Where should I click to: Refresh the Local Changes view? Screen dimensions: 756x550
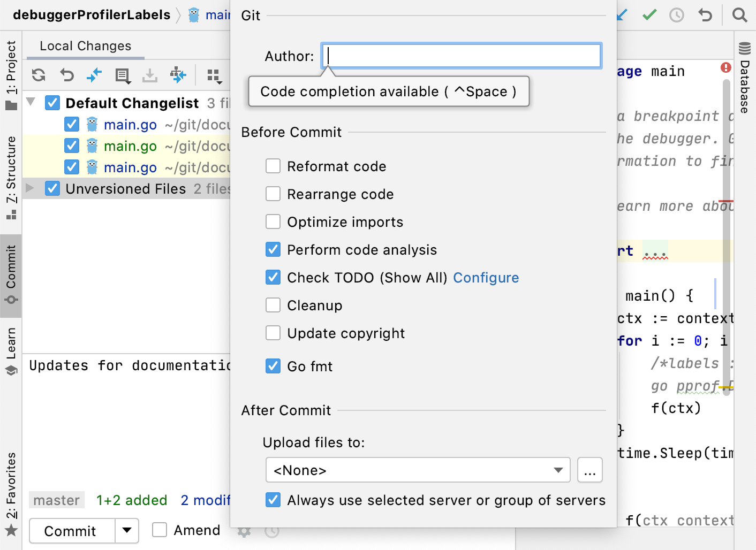(x=38, y=75)
